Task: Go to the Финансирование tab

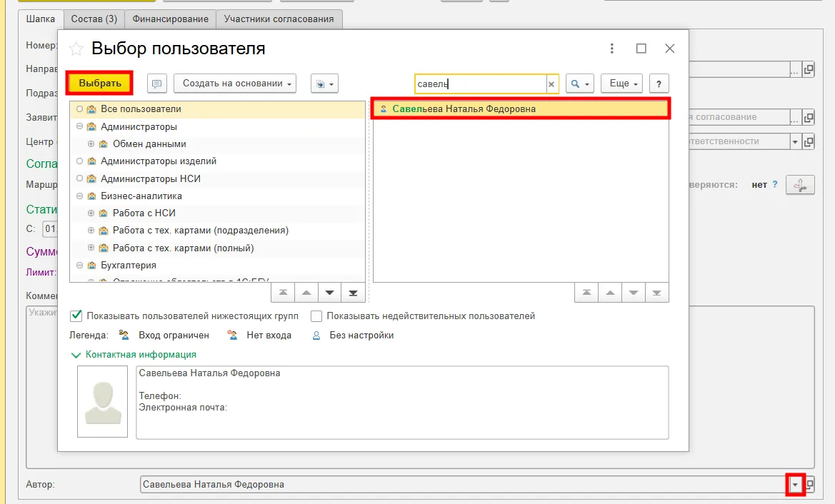Action: pyautogui.click(x=171, y=19)
